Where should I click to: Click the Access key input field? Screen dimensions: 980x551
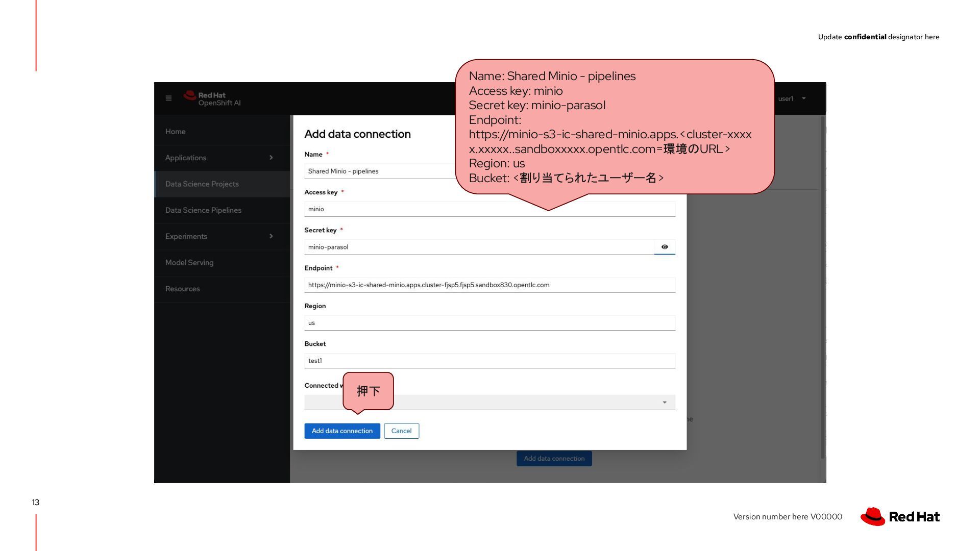pos(489,209)
